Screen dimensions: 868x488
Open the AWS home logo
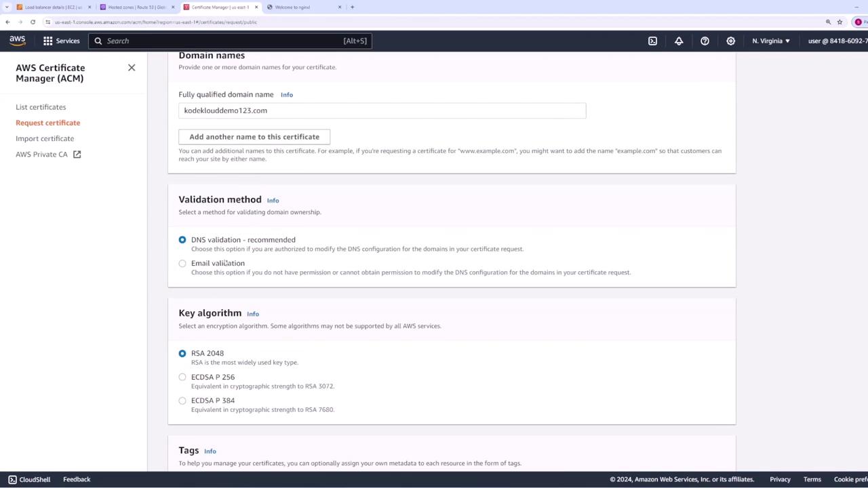coord(18,41)
